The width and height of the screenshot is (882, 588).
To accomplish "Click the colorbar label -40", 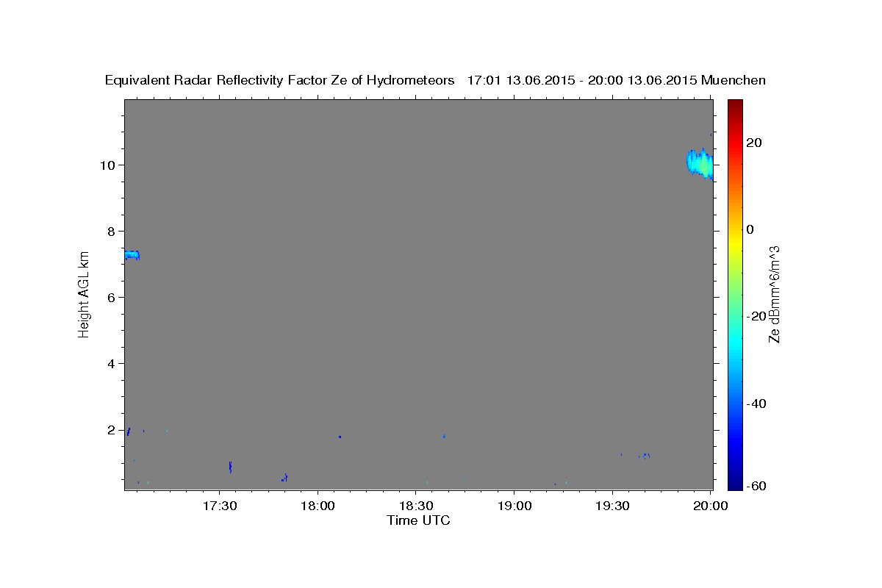I will pos(756,403).
